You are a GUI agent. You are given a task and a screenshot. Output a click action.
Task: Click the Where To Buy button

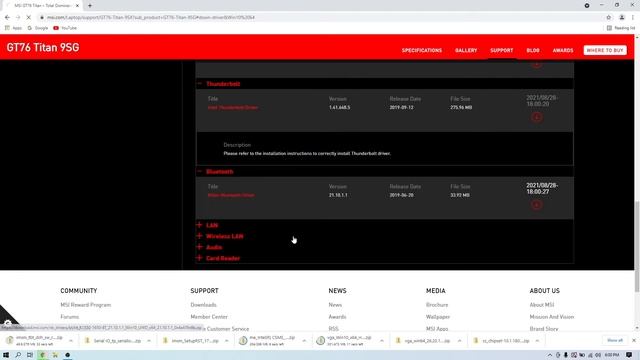(x=605, y=50)
